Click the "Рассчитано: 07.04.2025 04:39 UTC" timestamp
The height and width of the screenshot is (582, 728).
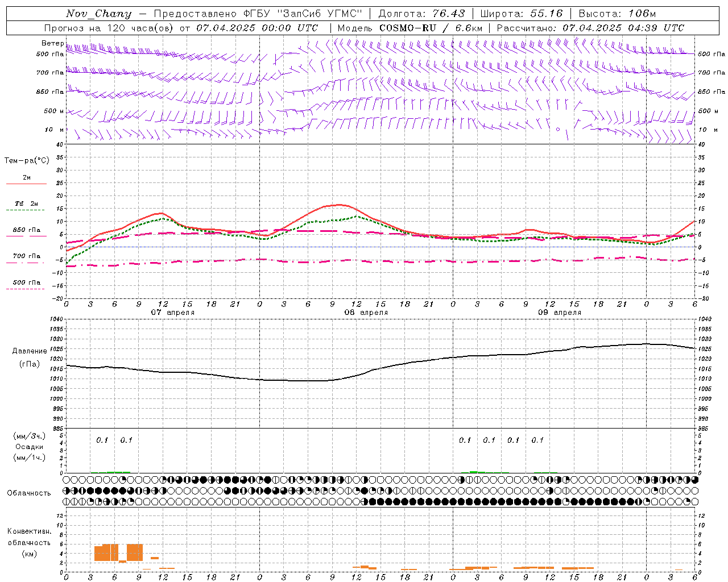590,28
